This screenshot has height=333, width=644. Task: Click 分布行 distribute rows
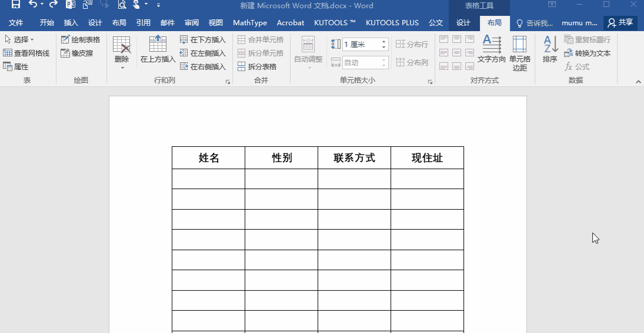tap(412, 44)
